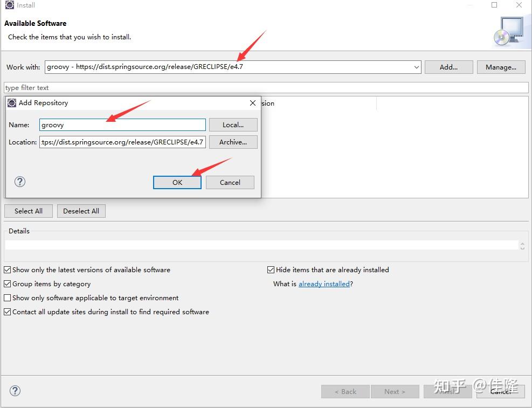
Task: Cancel the Add Repository dialog
Action: click(230, 183)
